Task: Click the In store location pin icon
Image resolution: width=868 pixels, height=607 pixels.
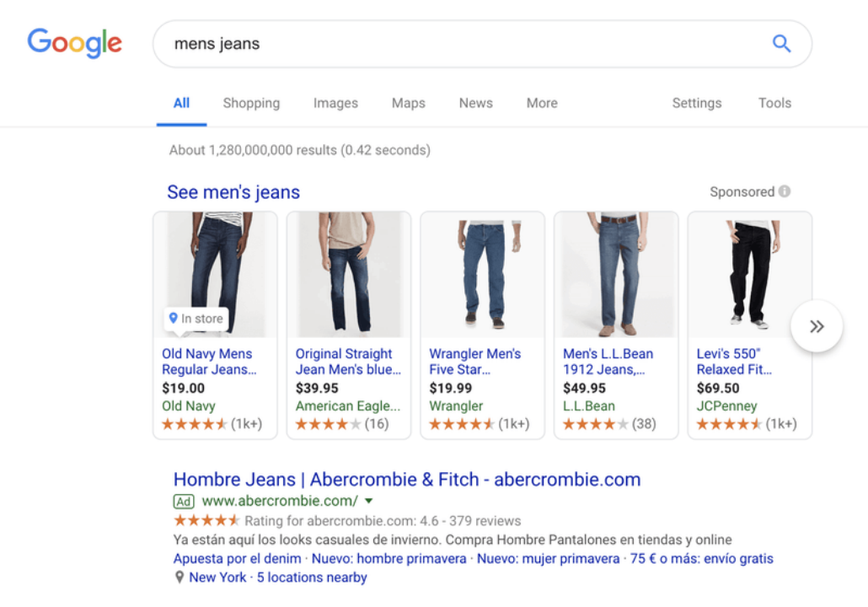Action: coord(172,319)
